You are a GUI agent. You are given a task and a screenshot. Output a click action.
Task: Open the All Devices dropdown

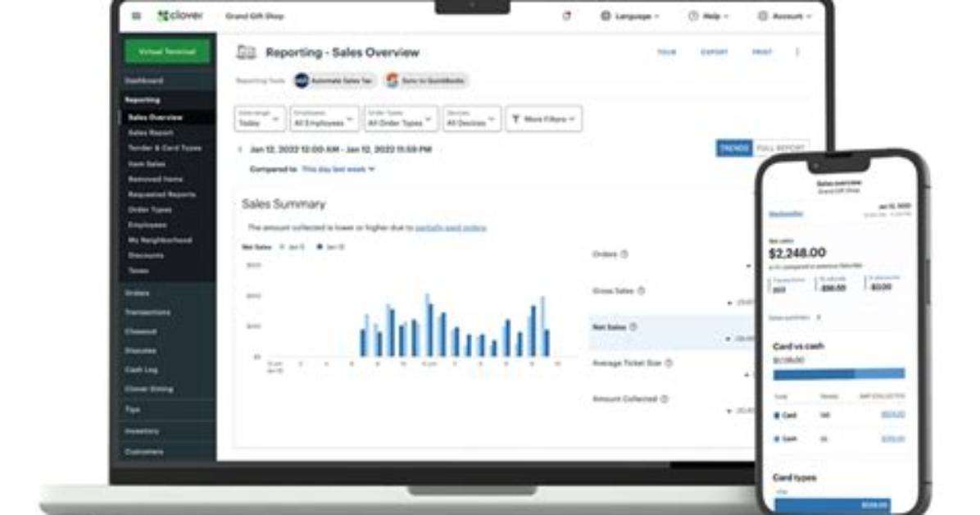(x=472, y=119)
